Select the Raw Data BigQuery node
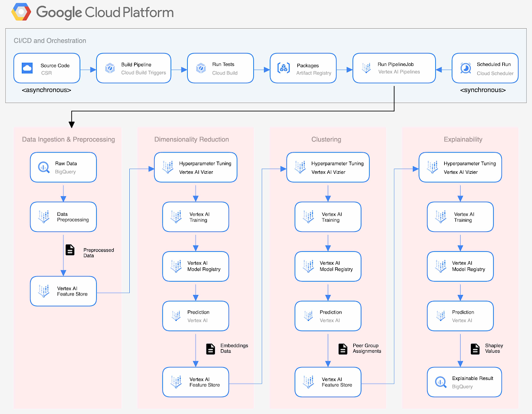 click(x=63, y=167)
